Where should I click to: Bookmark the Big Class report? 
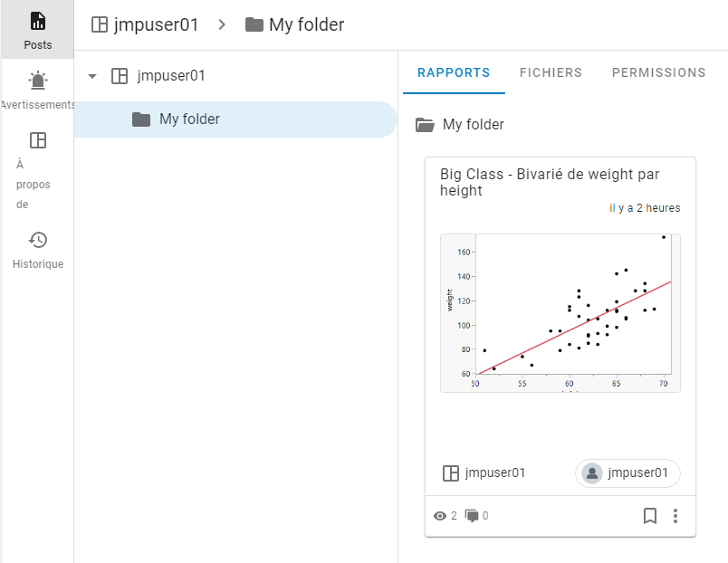(x=649, y=516)
